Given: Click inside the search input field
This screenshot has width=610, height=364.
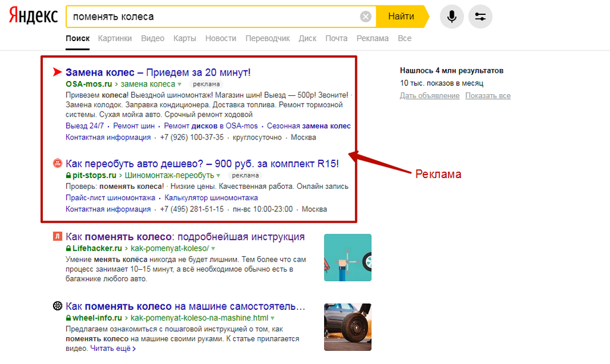Looking at the screenshot, I should (214, 17).
